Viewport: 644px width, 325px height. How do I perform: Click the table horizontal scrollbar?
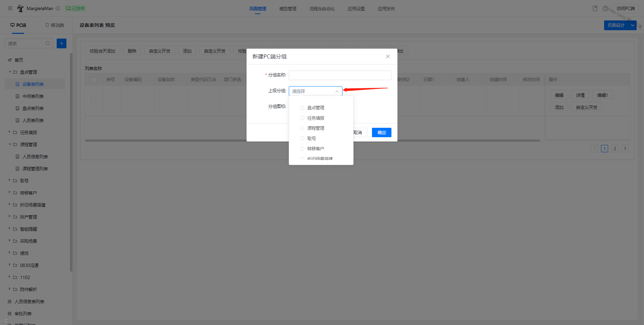tap(313, 141)
